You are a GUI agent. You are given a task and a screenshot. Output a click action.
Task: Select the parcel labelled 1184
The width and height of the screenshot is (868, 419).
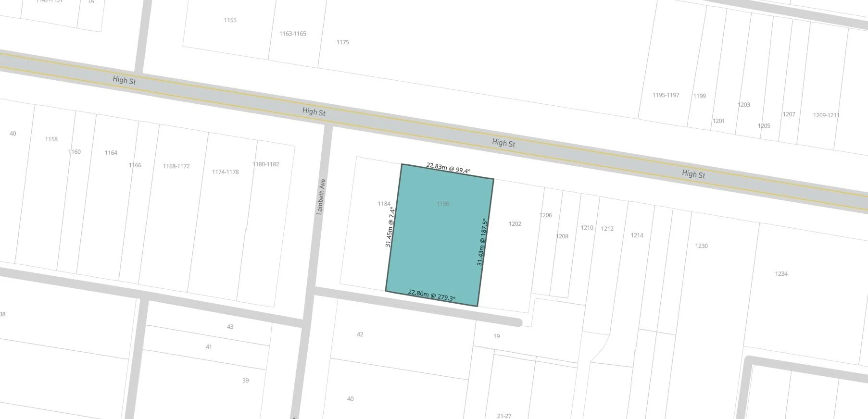click(384, 204)
